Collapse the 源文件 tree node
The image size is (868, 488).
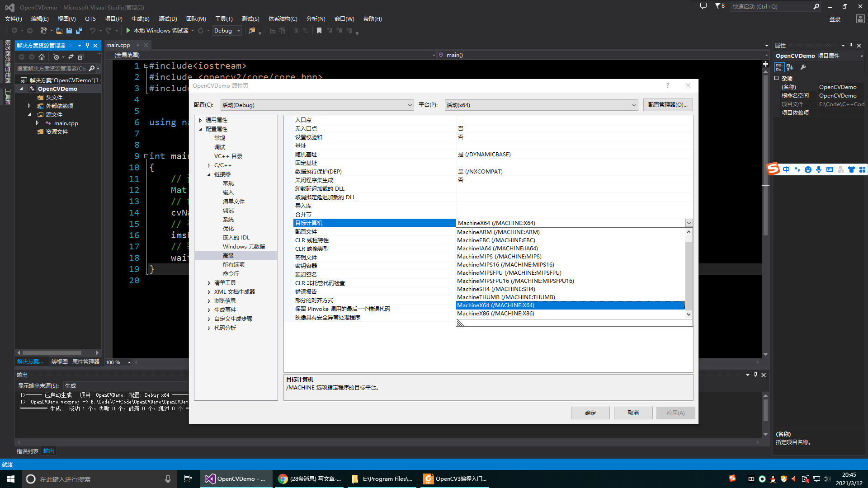pos(29,114)
